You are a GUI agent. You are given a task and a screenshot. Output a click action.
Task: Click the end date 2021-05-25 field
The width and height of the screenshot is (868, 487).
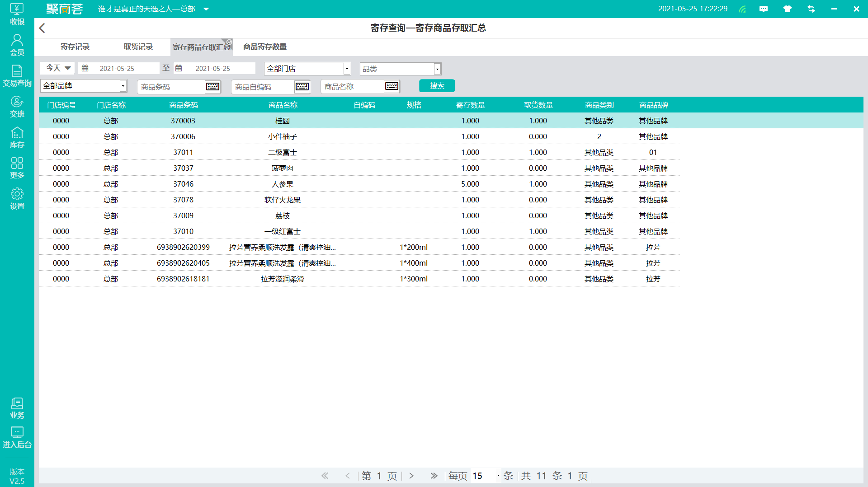pyautogui.click(x=215, y=68)
